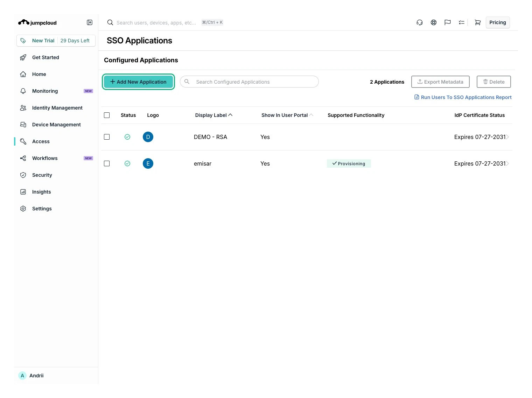Viewport: 532px width, 398px height.
Task: Expand DEMO - RSA row chevron
Action: 507,137
